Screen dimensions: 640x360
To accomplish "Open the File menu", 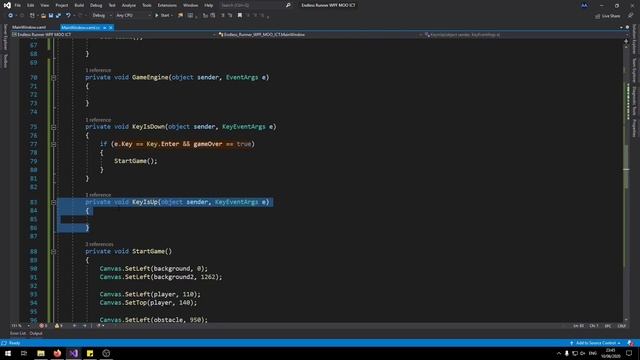I will coord(18,5).
